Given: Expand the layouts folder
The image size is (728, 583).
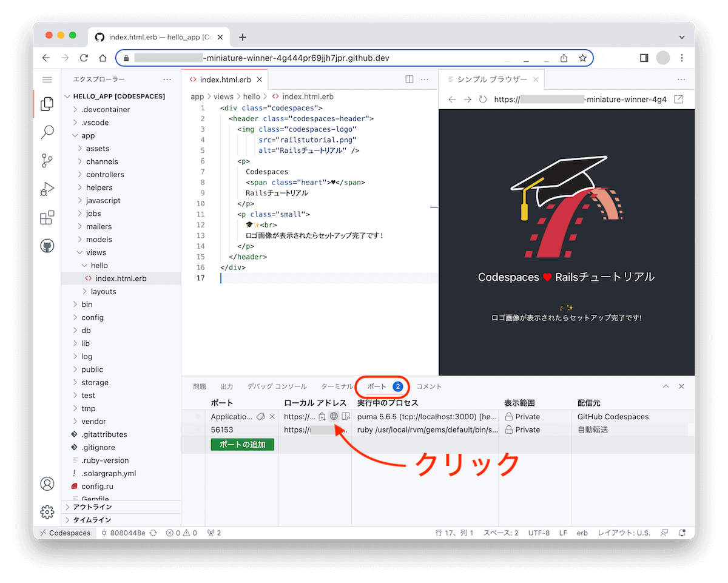Looking at the screenshot, I should click(103, 291).
